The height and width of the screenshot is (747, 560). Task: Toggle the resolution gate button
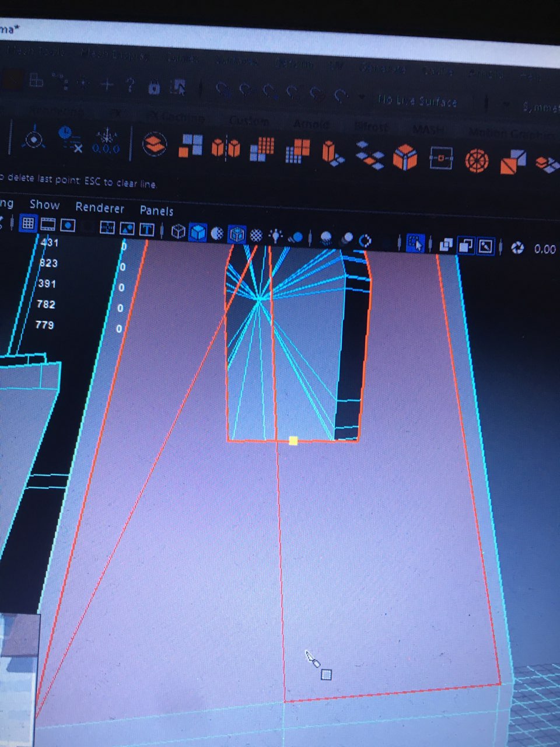tap(68, 225)
